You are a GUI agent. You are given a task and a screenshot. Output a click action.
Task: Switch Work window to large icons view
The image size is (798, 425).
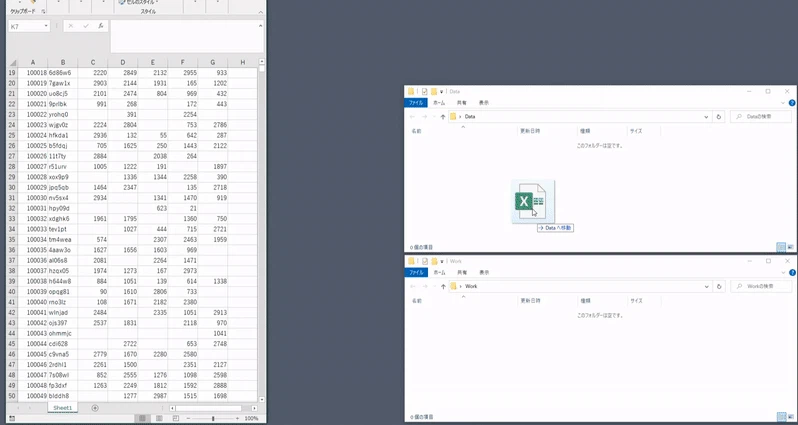tap(790, 417)
